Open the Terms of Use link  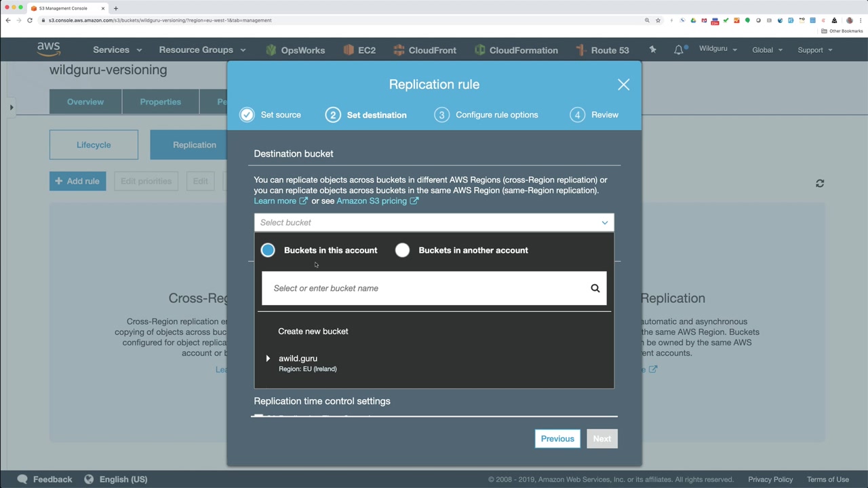click(828, 479)
